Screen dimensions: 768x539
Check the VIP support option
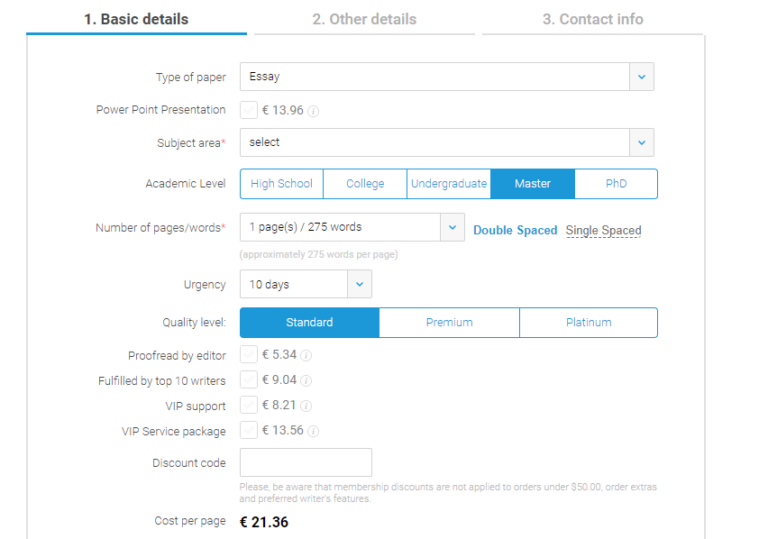[x=249, y=406]
